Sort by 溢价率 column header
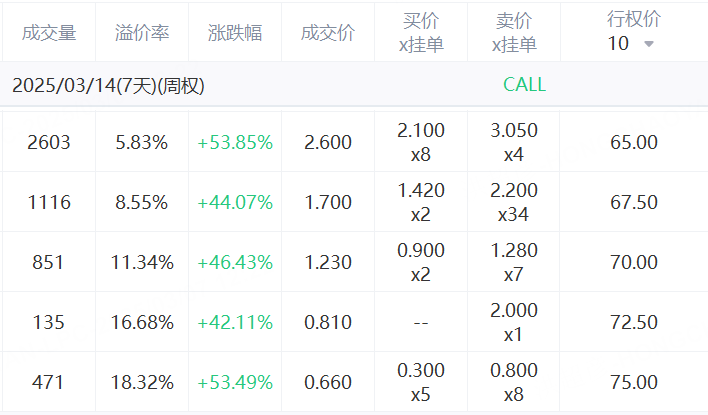Image resolution: width=708 pixels, height=415 pixels. (x=142, y=33)
